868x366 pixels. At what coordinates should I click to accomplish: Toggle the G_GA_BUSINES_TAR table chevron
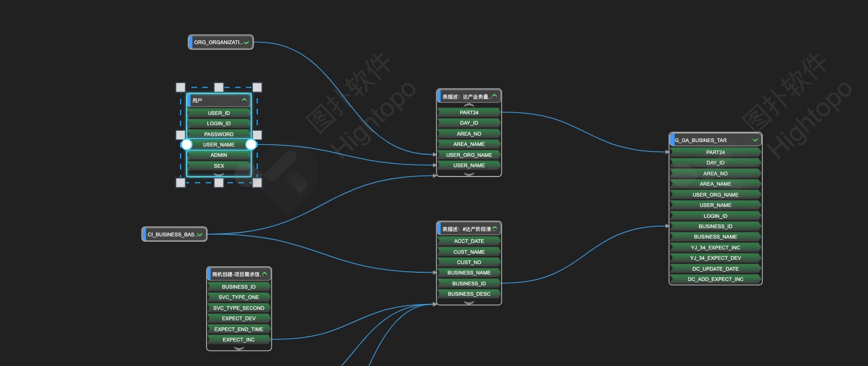[x=755, y=140]
